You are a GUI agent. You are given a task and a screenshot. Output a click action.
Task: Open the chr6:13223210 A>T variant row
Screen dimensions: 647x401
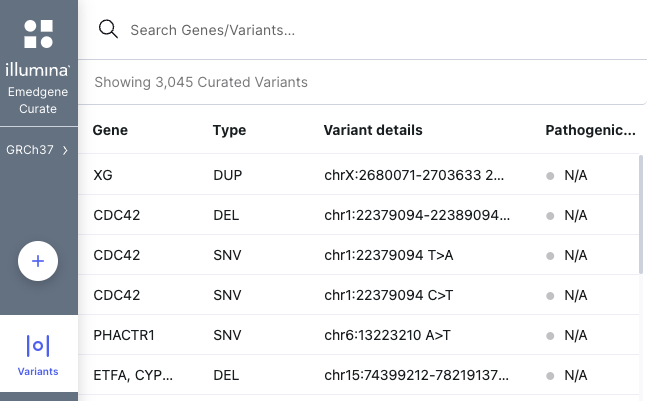coord(359,335)
